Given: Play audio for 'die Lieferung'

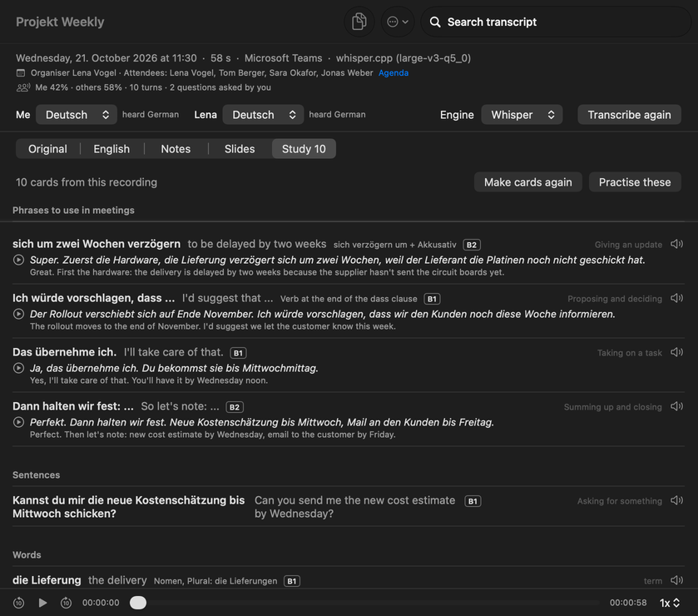Looking at the screenshot, I should 676,580.
